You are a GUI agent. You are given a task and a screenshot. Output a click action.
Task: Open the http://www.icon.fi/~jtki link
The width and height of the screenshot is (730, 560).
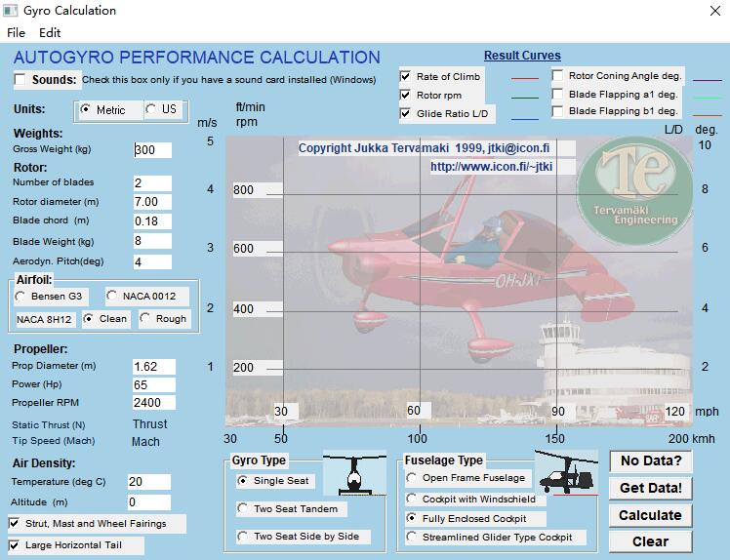pos(491,167)
